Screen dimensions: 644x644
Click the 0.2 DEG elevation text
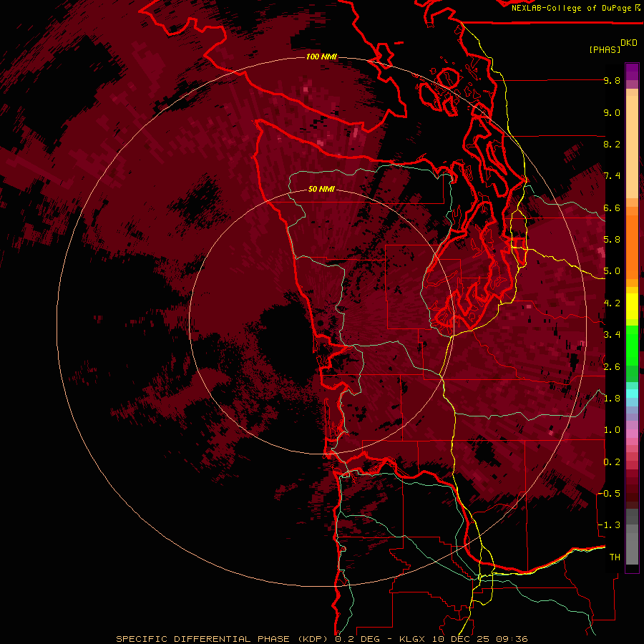pos(357,639)
